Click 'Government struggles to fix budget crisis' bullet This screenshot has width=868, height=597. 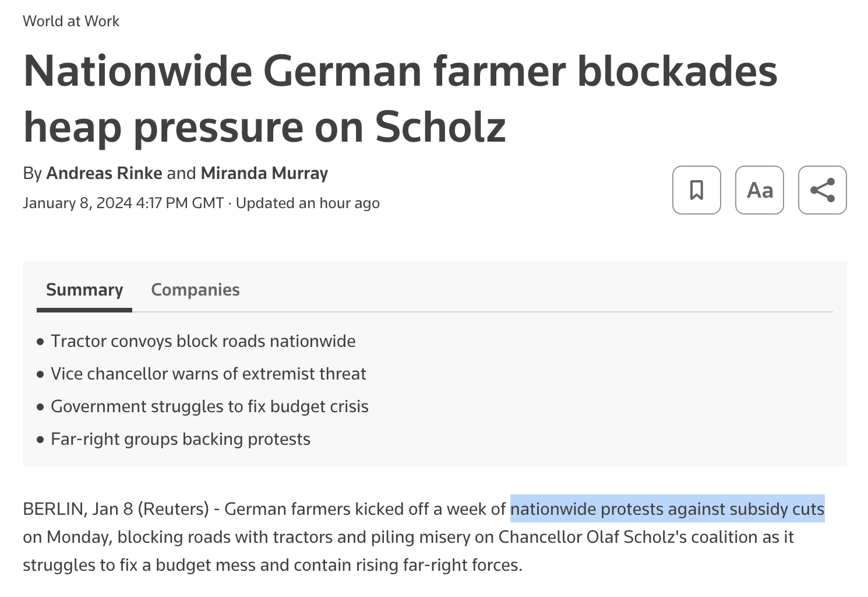[209, 406]
